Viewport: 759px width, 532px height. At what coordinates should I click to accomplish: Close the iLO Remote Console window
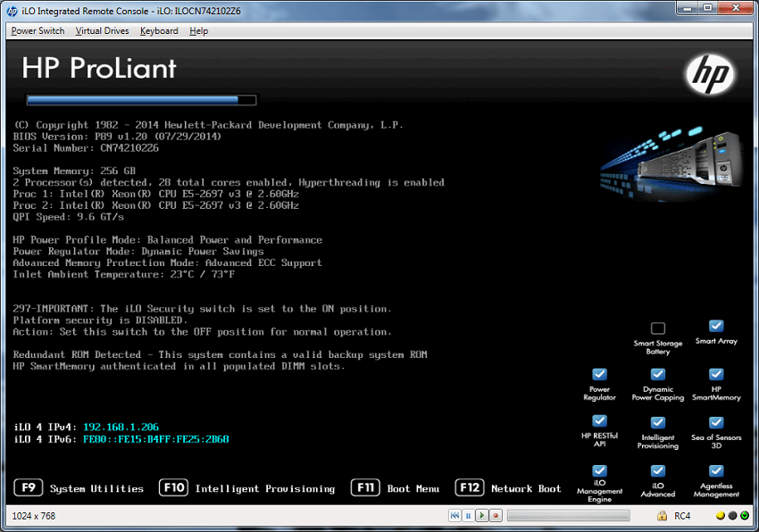(x=736, y=8)
